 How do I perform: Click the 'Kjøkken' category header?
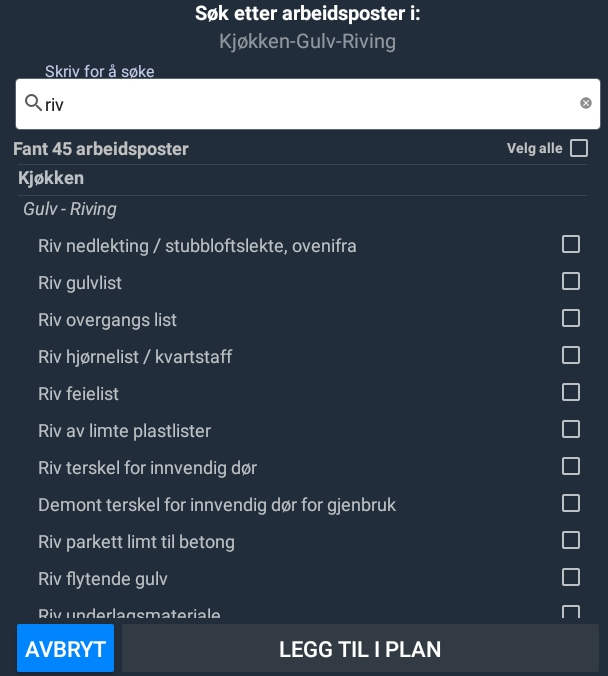51,178
